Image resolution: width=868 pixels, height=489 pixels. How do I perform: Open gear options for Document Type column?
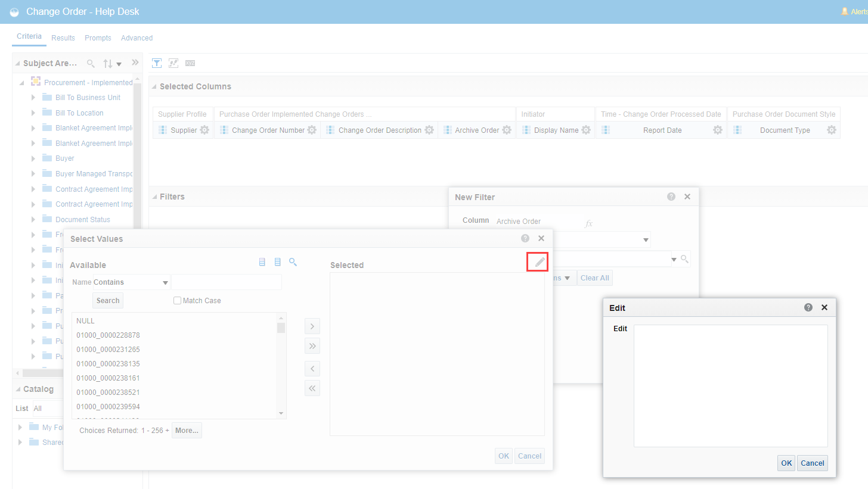832,130
